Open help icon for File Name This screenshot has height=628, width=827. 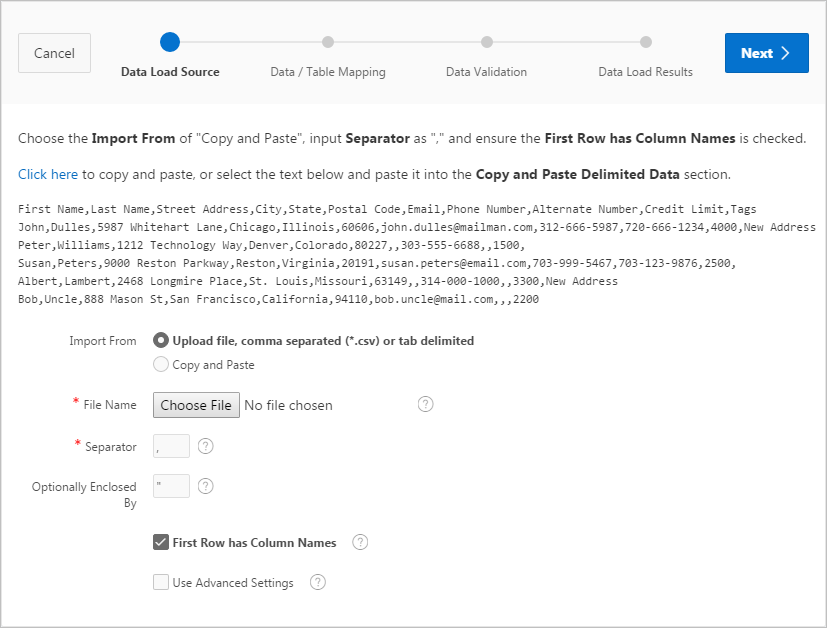tap(426, 404)
